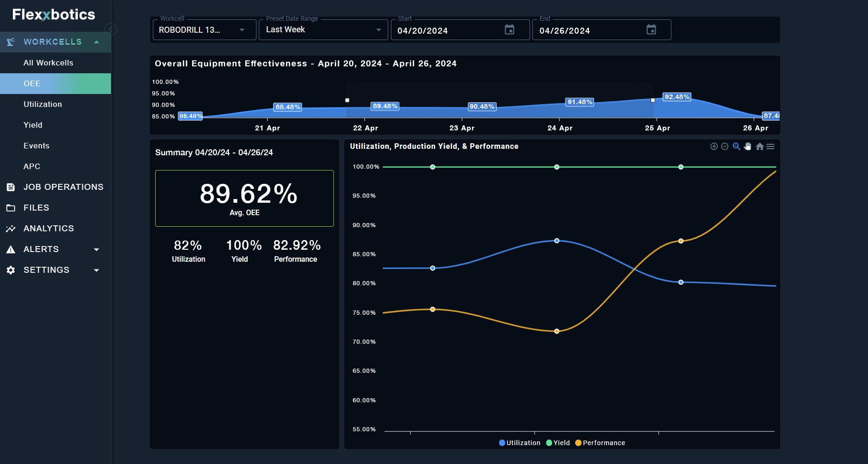Activate the hand panning tool
The image size is (868, 464).
[x=748, y=147]
